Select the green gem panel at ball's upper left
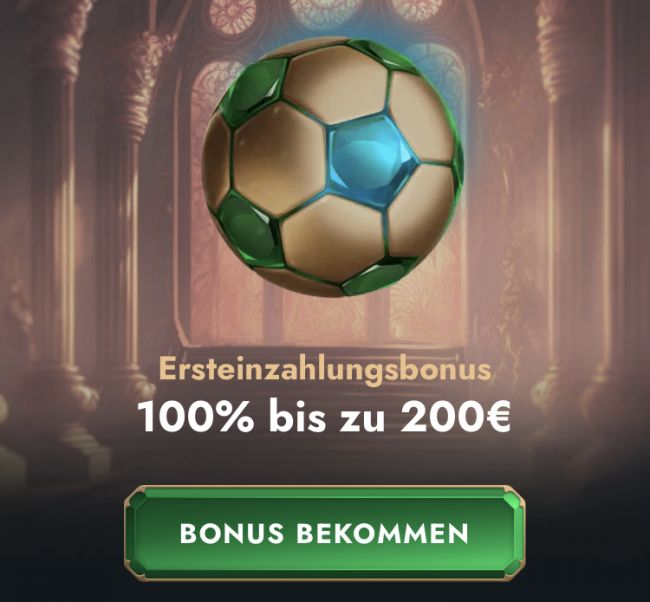This screenshot has height=602, width=650. (253, 92)
